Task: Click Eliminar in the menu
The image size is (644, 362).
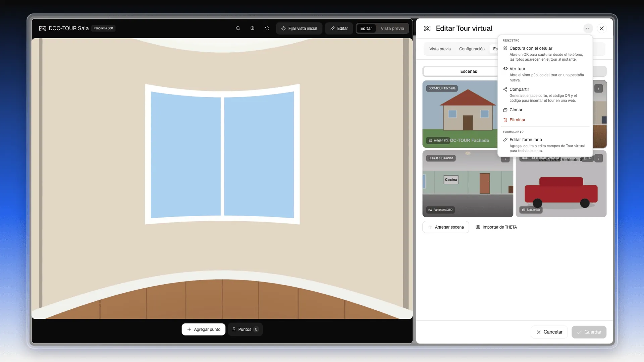Action: (x=545, y=120)
